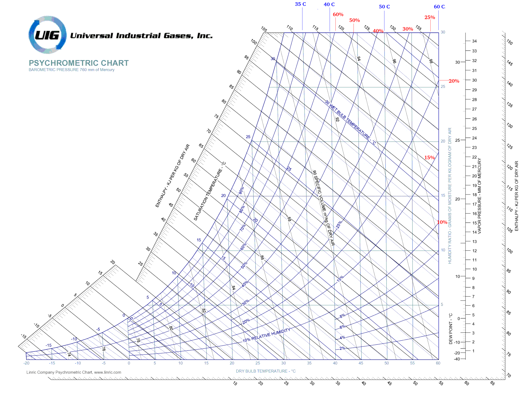532x410 pixels.
Task: Click the red '10%' humidity label
Action: coord(442,222)
